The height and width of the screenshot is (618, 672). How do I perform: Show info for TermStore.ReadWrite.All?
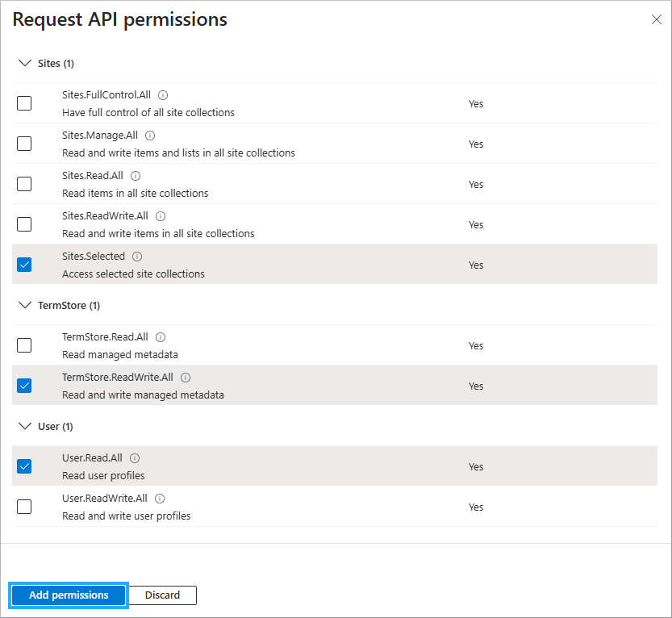point(186,378)
